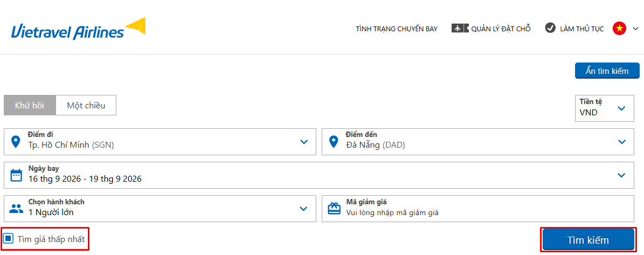Click the passengers icon in Chọn hành khách

[x=16, y=209]
